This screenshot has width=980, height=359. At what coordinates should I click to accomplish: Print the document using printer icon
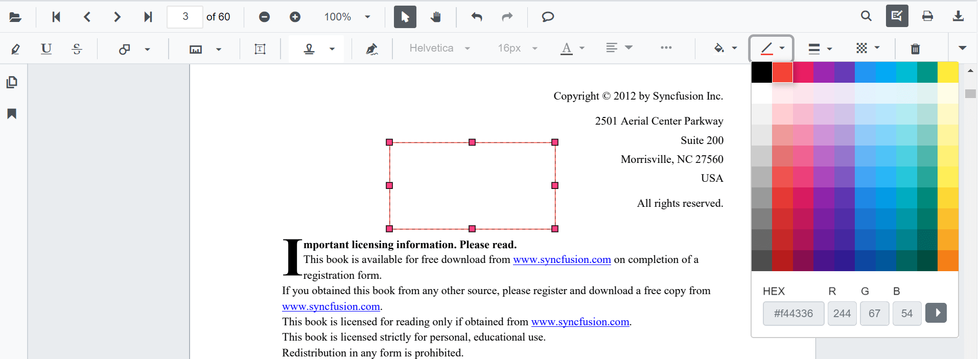[927, 16]
